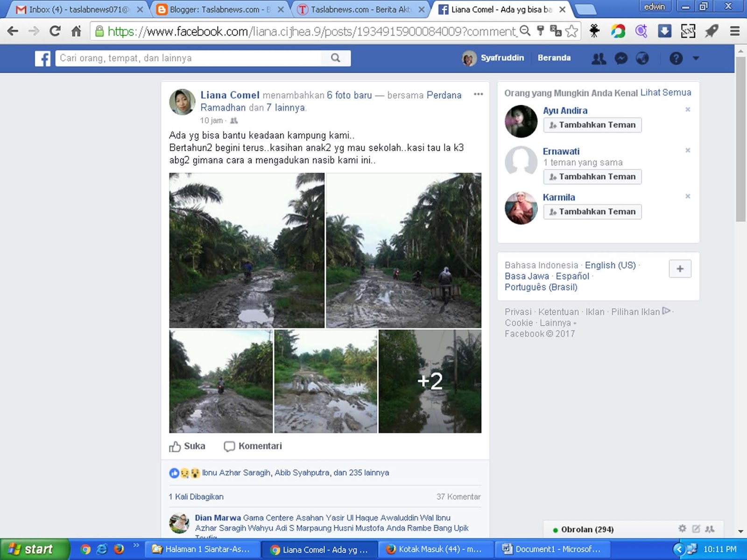
Task: Open the Messenger messages icon
Action: click(621, 58)
